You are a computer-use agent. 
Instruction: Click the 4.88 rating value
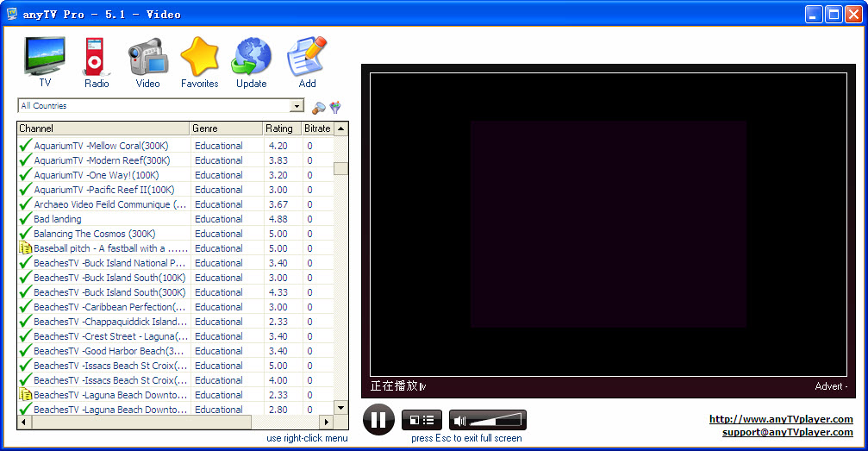pos(278,219)
